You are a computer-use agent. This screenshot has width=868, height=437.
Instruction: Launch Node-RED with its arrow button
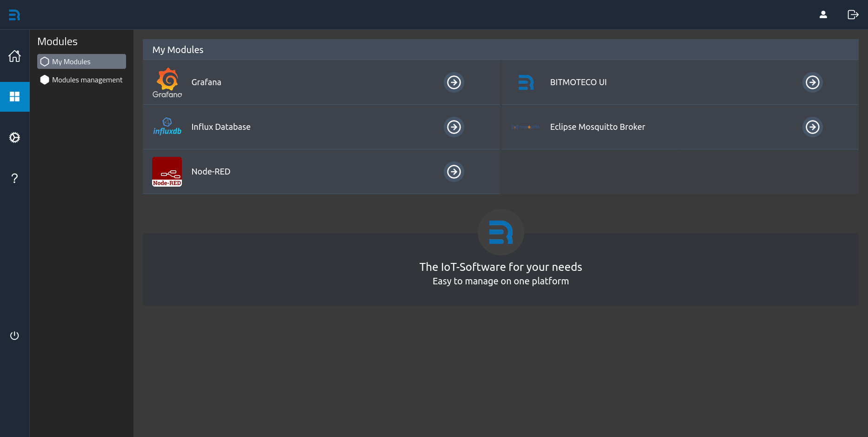click(454, 172)
